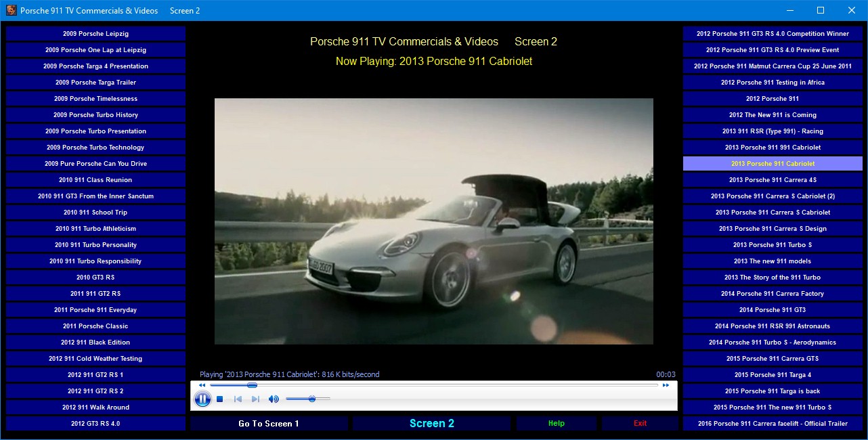Select 2013 The new 911 models

point(773,261)
